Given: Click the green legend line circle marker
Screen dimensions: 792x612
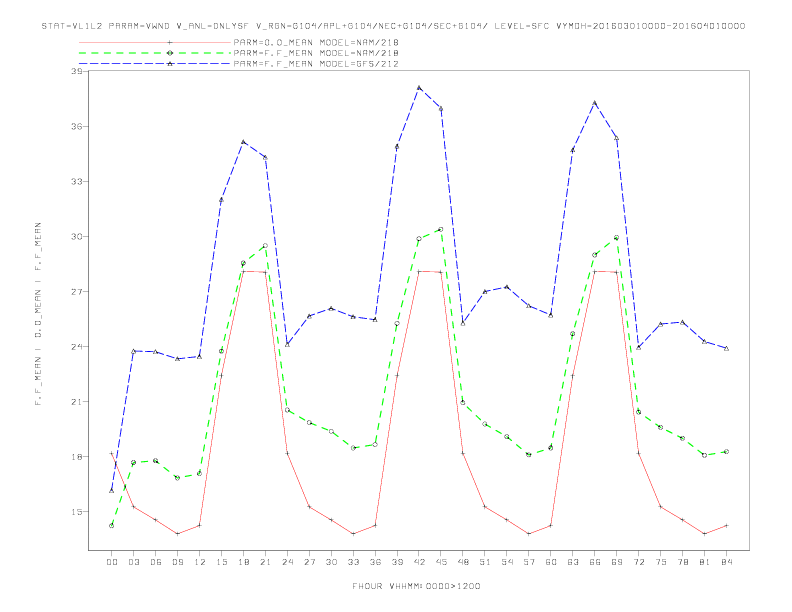Looking at the screenshot, I should point(170,53).
